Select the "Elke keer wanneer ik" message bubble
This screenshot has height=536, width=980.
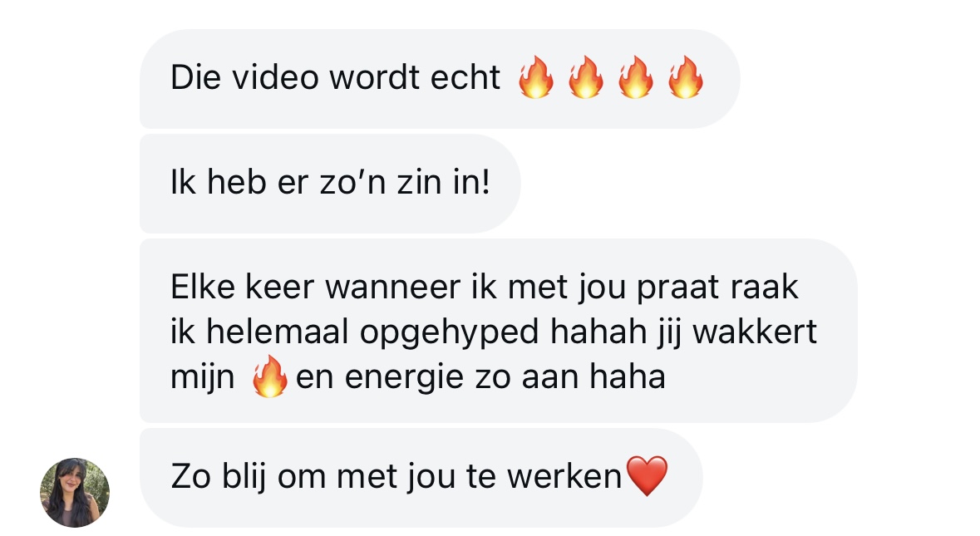click(x=498, y=331)
